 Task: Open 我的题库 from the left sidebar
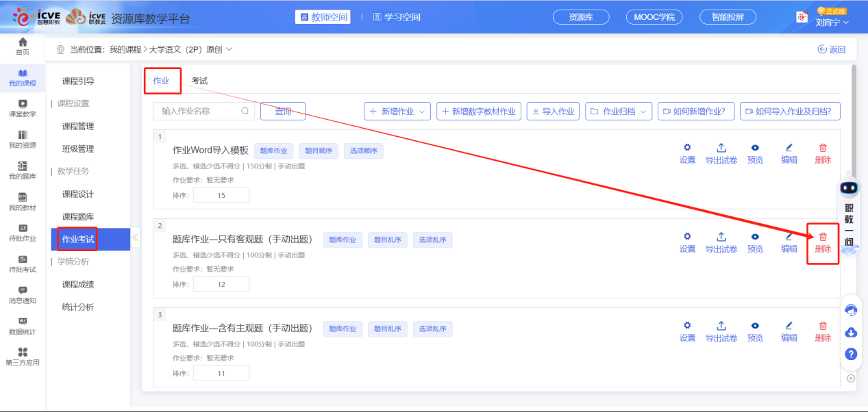pos(23,170)
